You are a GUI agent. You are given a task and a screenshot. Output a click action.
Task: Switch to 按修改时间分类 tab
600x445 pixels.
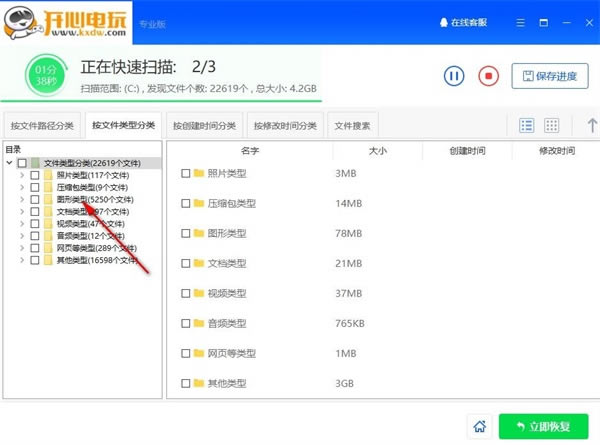(285, 126)
